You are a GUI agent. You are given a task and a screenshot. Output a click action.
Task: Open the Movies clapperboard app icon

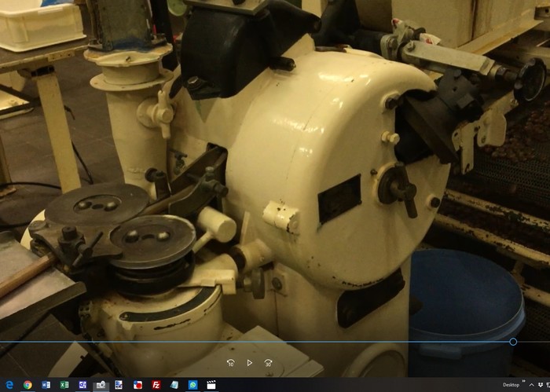(x=211, y=385)
